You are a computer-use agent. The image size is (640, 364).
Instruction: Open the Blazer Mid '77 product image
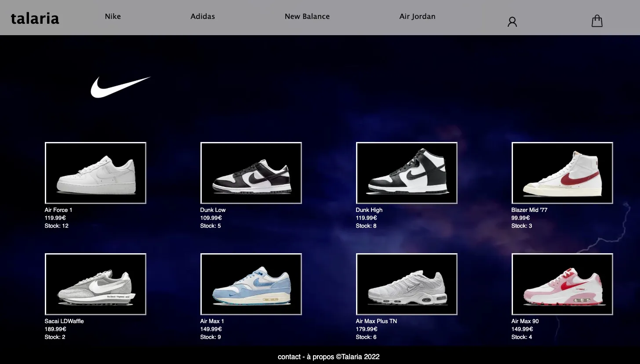coord(562,173)
